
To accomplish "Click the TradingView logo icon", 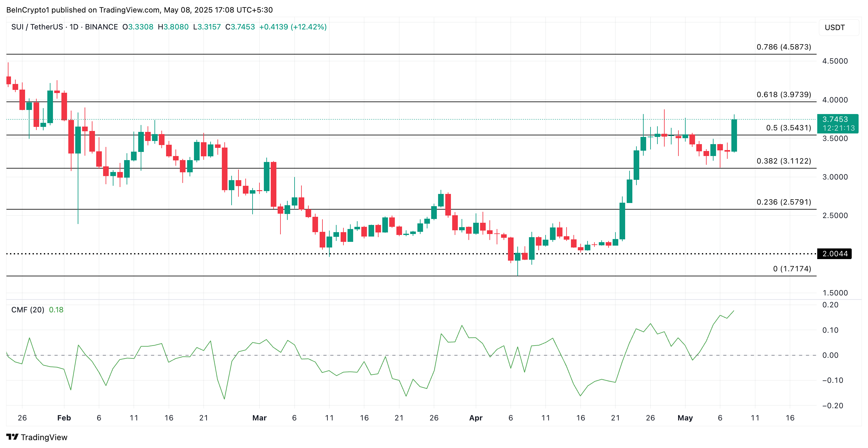I will tap(12, 437).
